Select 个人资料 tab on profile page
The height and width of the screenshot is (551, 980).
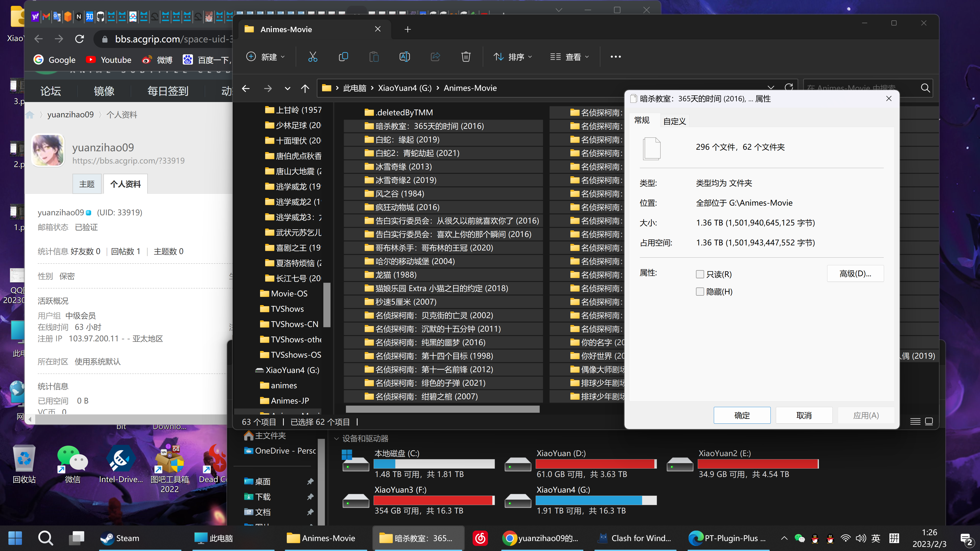(126, 184)
